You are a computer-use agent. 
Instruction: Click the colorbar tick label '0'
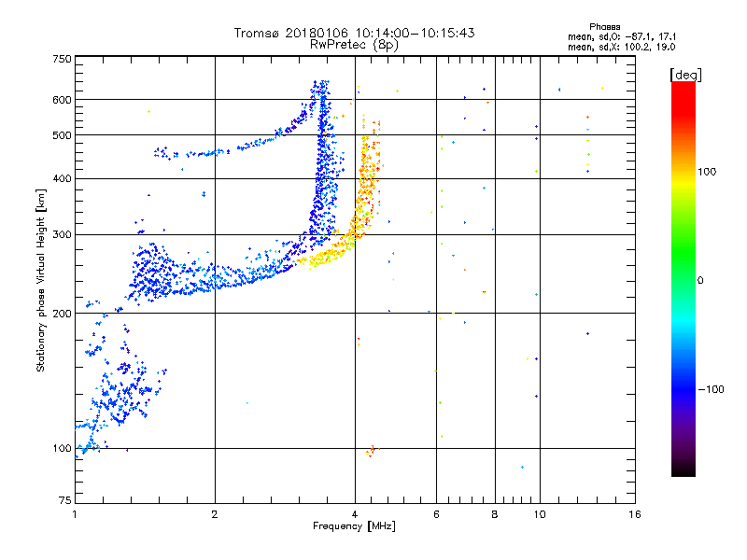click(x=700, y=280)
